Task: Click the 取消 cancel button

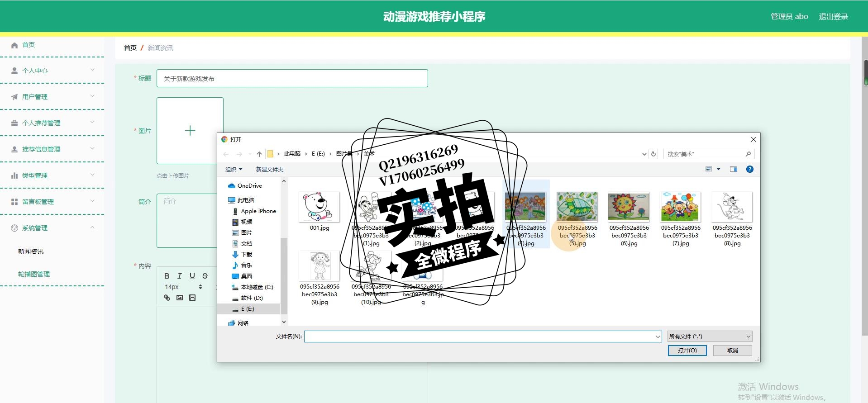Action: [x=733, y=351]
